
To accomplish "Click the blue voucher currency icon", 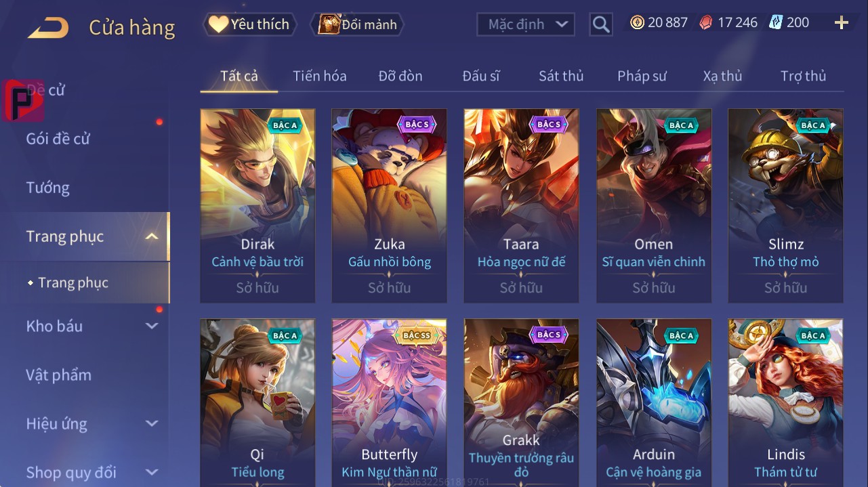I will click(x=776, y=22).
